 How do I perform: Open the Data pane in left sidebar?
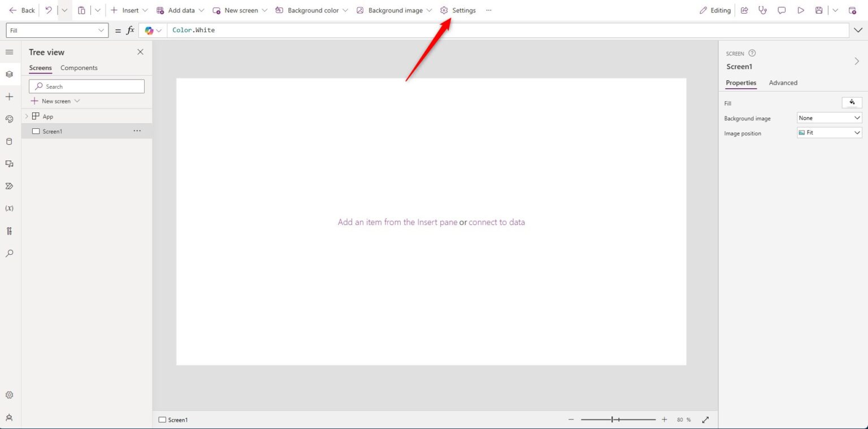(x=9, y=141)
